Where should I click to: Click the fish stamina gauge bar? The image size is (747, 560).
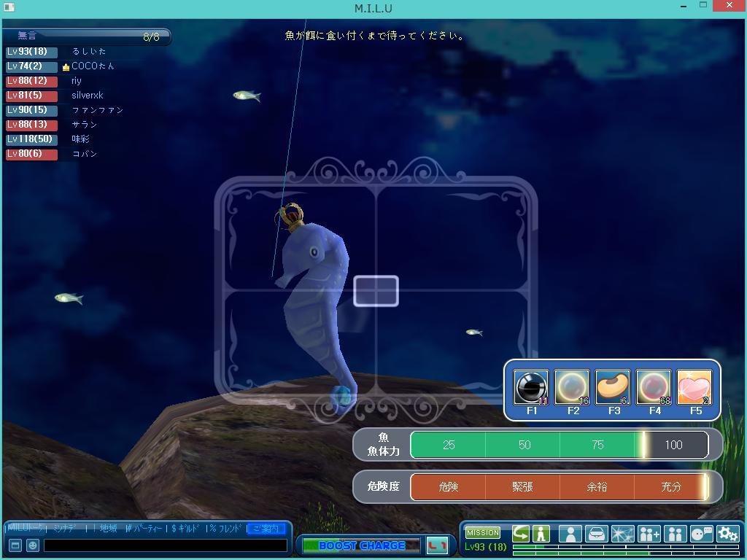point(559,445)
